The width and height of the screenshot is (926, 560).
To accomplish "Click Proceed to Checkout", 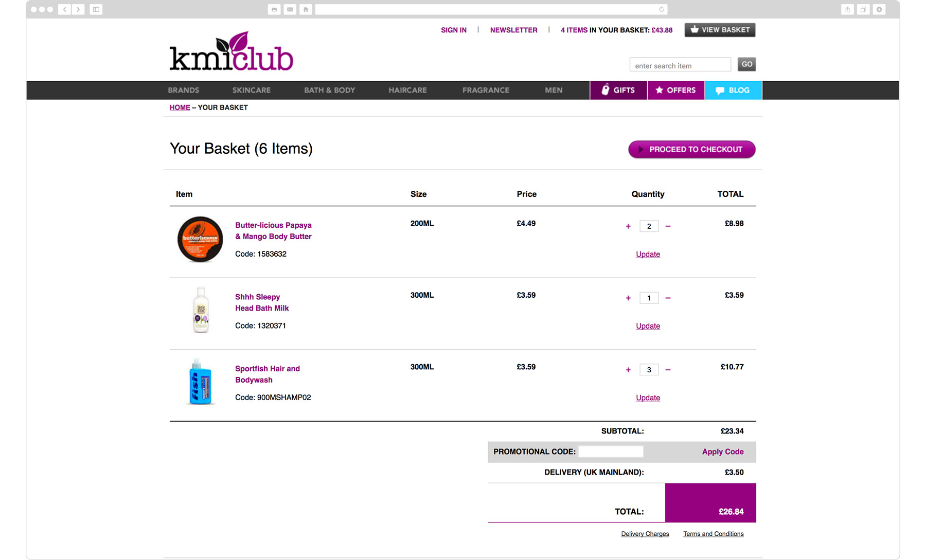I will tap(691, 149).
